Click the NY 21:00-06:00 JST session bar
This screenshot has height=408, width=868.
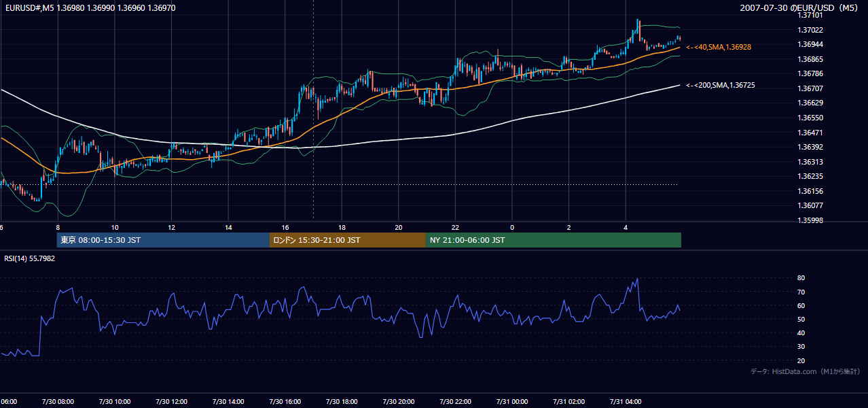554,240
